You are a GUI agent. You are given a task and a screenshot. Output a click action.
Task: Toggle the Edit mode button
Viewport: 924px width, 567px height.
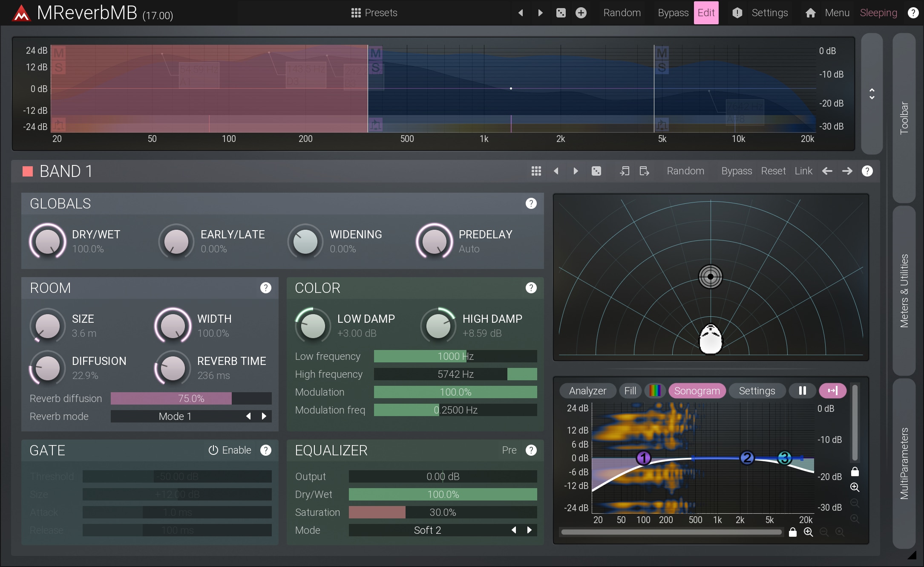(705, 13)
